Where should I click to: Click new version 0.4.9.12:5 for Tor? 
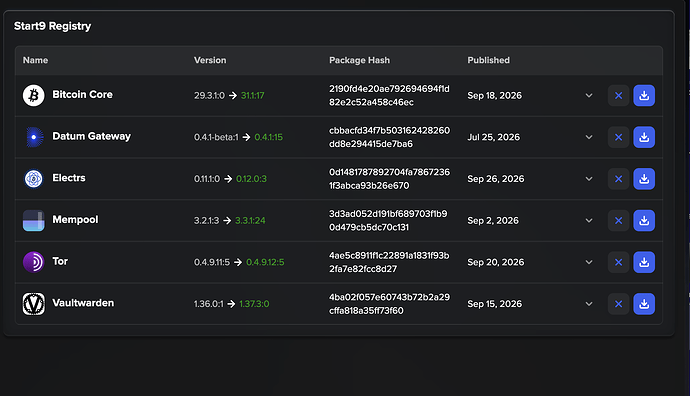click(x=265, y=262)
